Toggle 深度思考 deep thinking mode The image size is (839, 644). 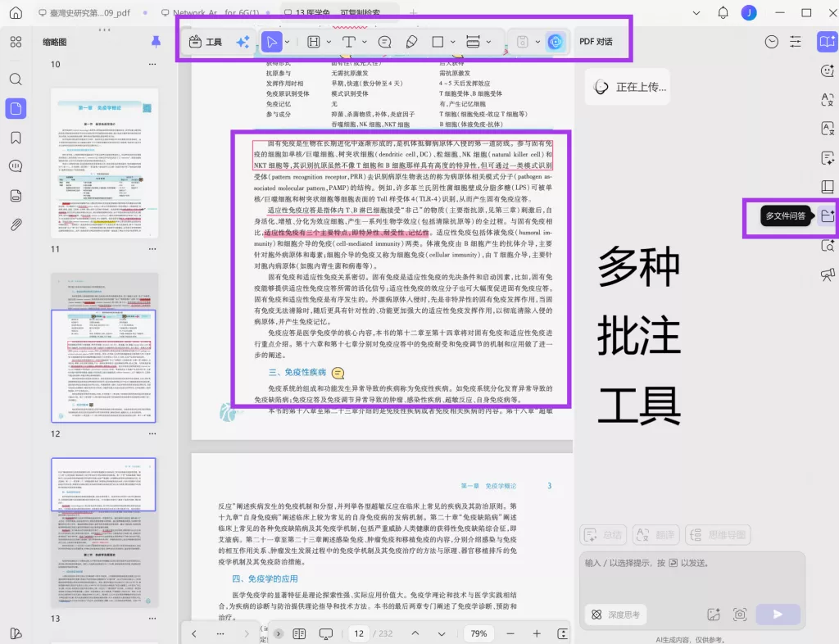point(616,615)
